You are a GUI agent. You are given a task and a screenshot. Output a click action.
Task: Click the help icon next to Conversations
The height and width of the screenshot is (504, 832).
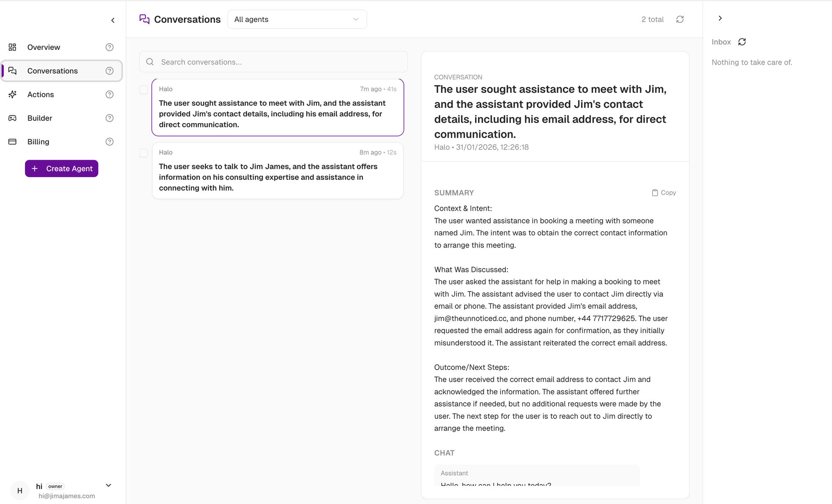point(109,71)
